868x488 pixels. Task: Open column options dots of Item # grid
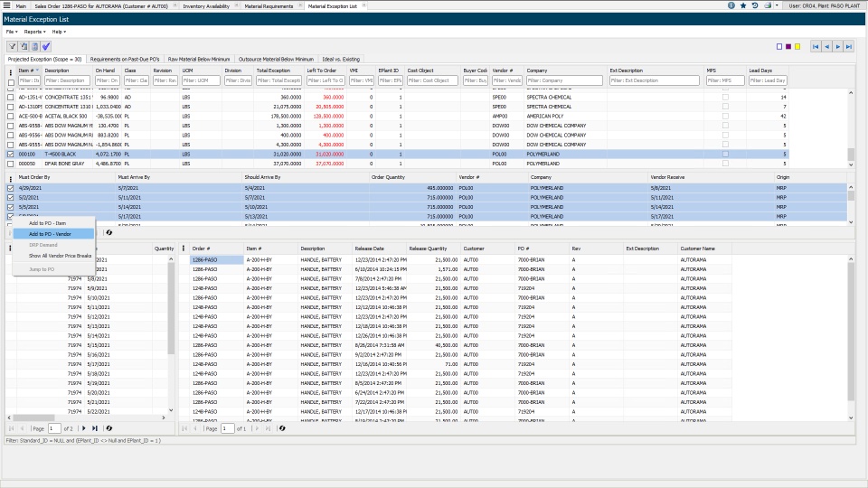(x=11, y=72)
